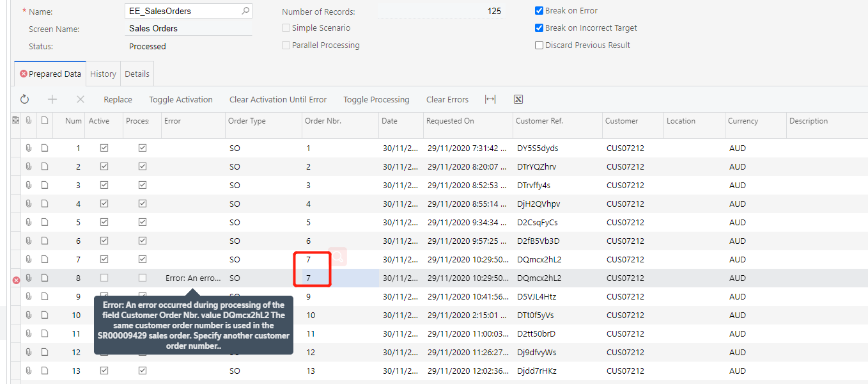Disable the Break on Error checkbox
The width and height of the screenshot is (868, 384).
click(539, 11)
